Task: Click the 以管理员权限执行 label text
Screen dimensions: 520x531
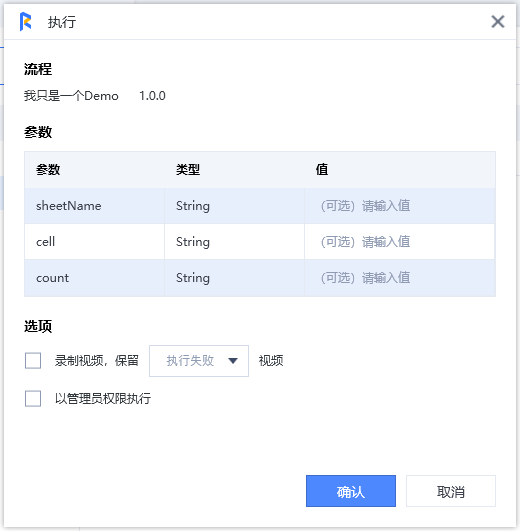Action: point(103,399)
